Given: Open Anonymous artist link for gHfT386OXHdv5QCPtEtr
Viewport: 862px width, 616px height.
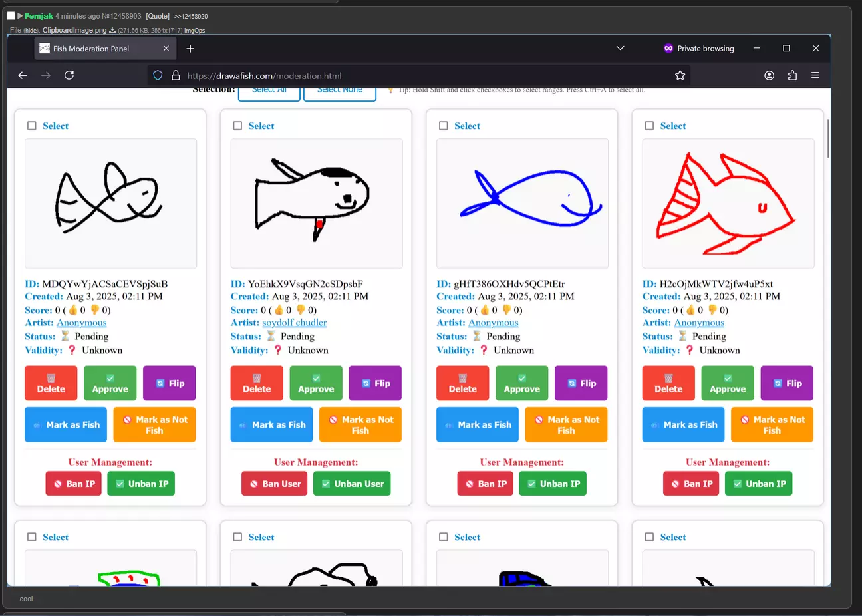Looking at the screenshot, I should pos(494,323).
